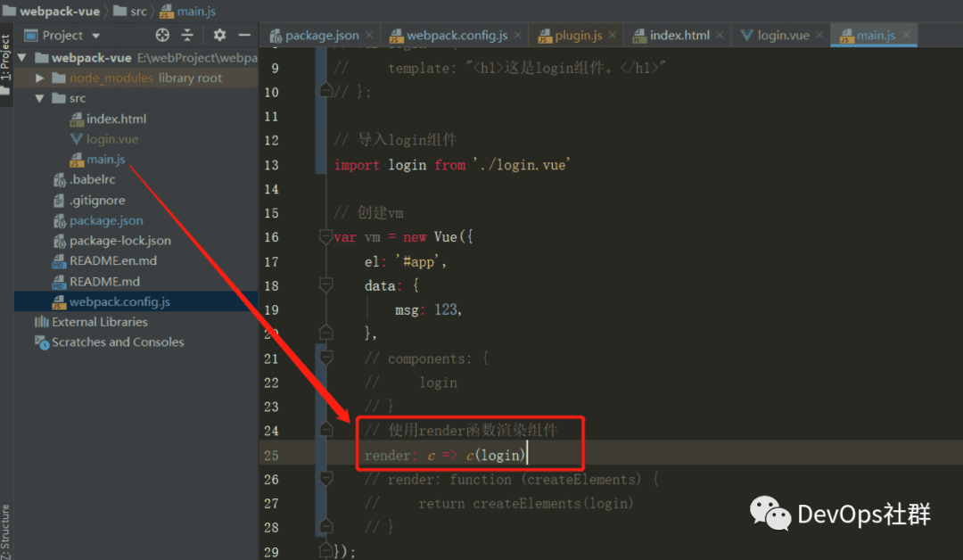Open the Project view dropdown

point(95,37)
